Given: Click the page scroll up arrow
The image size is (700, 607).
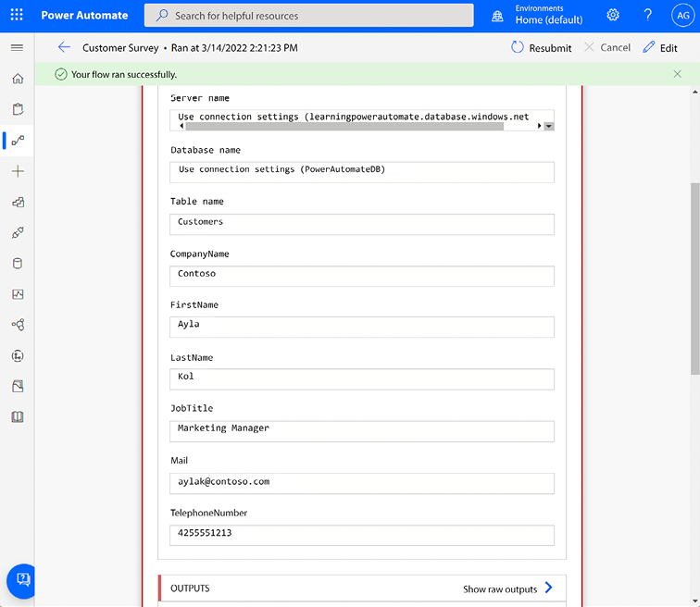Looking at the screenshot, I should click(x=694, y=92).
